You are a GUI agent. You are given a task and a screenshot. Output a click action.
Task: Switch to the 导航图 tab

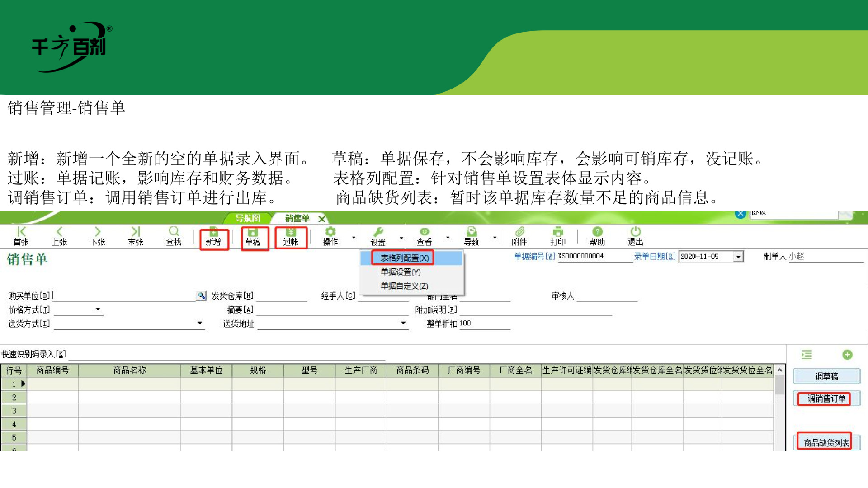pyautogui.click(x=248, y=218)
